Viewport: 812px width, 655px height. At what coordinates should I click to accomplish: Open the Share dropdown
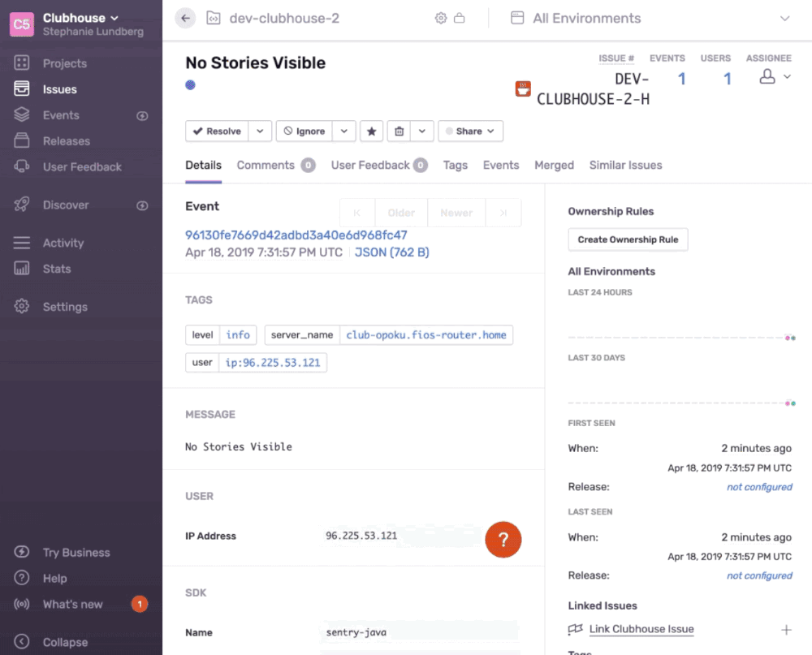[470, 131]
